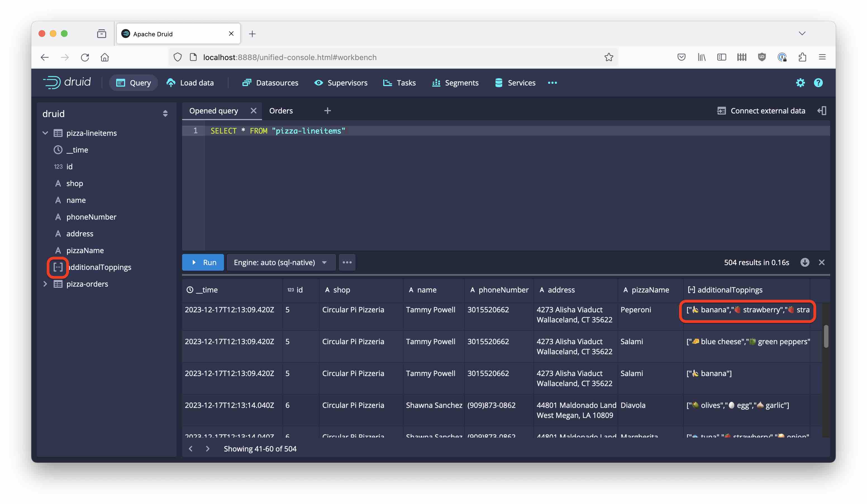Toggle the settings gear icon
867x504 pixels.
[x=800, y=82]
